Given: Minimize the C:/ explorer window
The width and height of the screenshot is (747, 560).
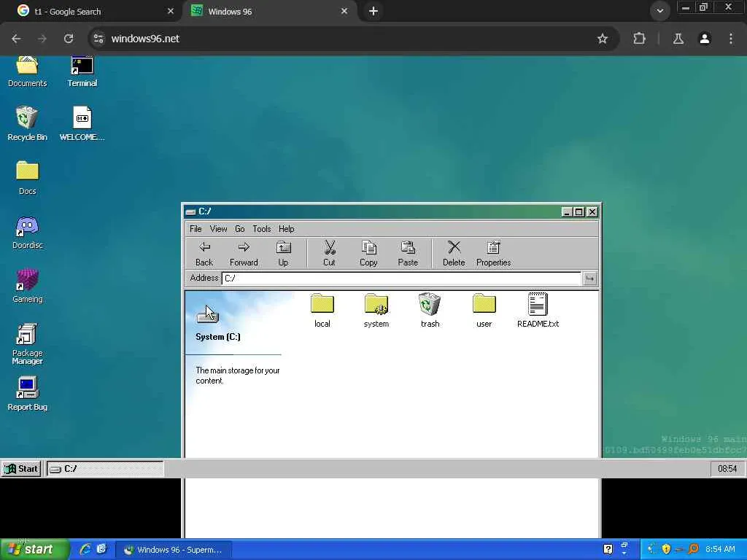Looking at the screenshot, I should point(566,212).
